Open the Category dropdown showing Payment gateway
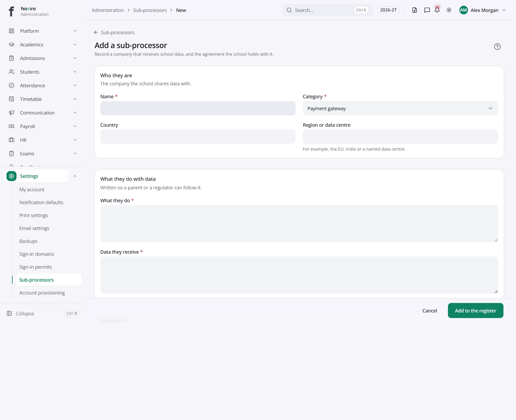516x420 pixels. pos(400,108)
